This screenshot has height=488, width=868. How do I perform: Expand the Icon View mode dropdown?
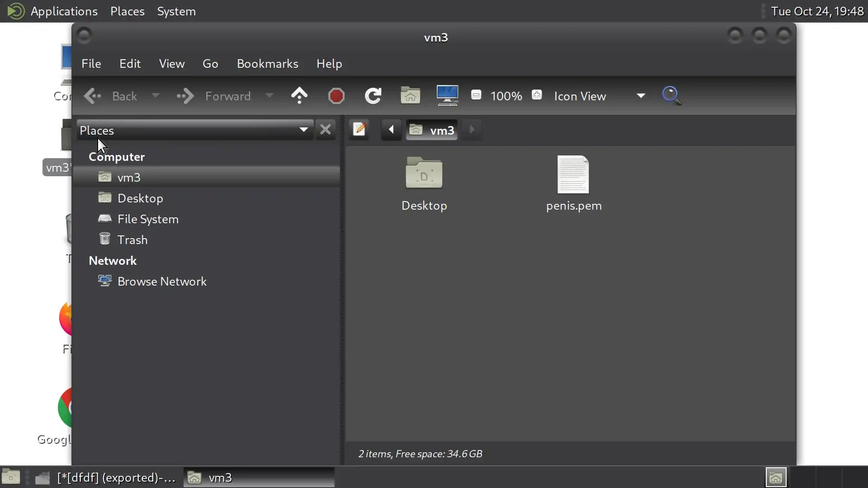(x=641, y=96)
